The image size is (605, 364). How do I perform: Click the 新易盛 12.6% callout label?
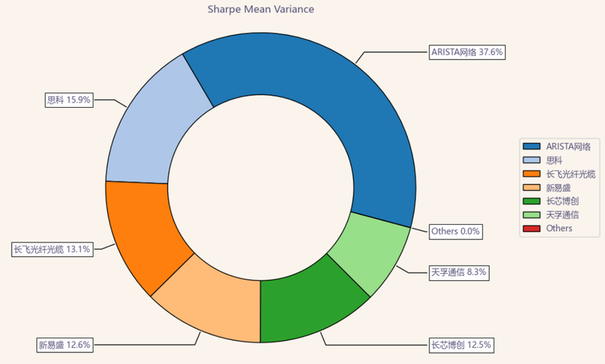65,344
